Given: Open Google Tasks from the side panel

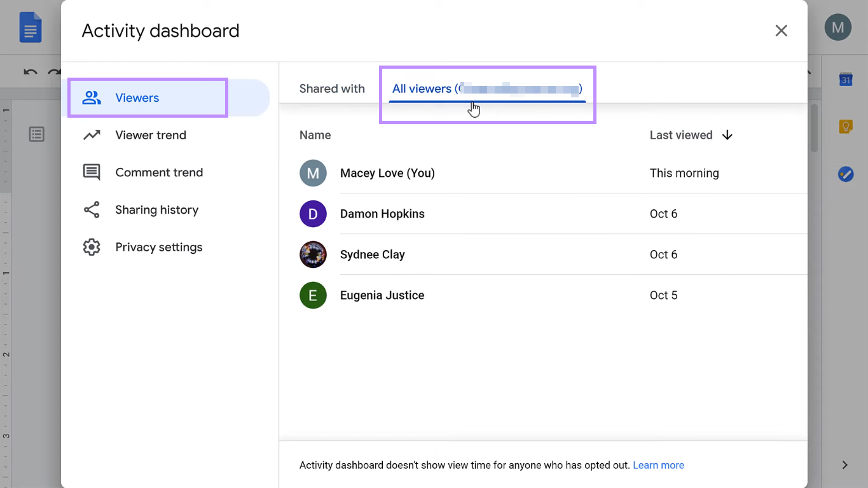Looking at the screenshot, I should tap(844, 174).
